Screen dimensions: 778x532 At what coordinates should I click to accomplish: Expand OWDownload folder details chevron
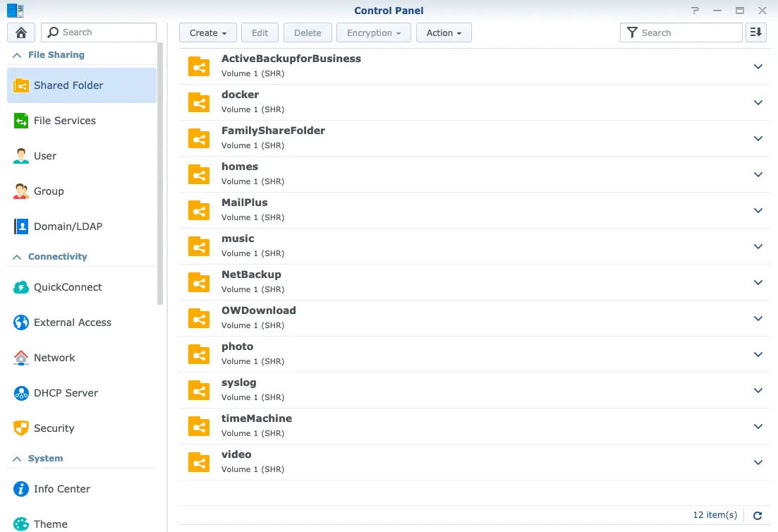click(758, 319)
